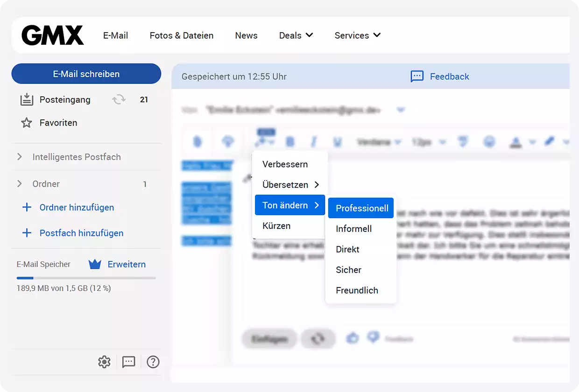Screen dimensions: 579x392
Task: Click the plus icon beside Ordner hinzufügen
Action: coord(27,207)
